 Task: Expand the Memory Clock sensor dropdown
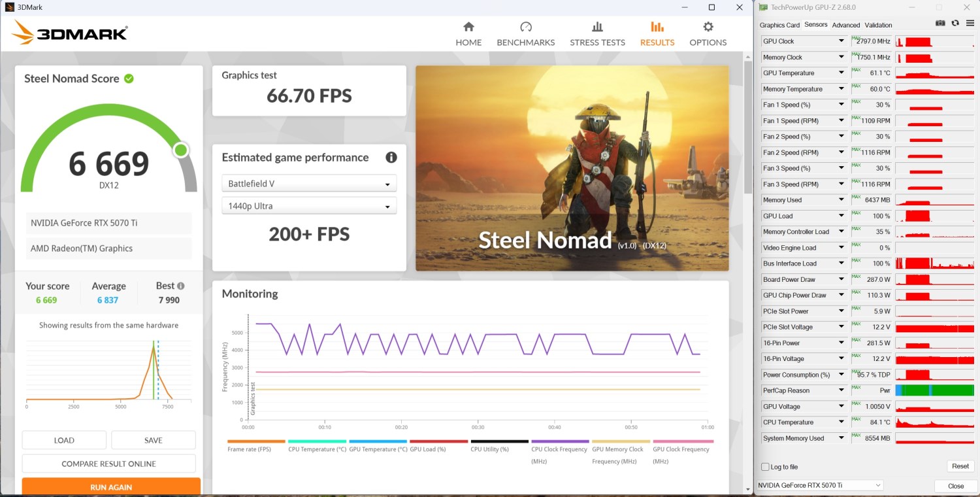[x=841, y=58]
